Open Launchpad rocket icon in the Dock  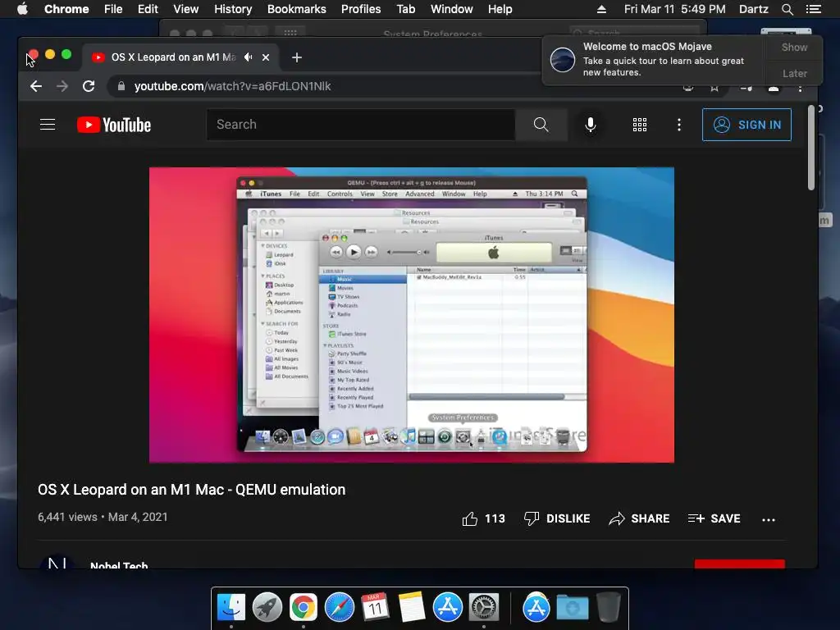click(x=267, y=607)
